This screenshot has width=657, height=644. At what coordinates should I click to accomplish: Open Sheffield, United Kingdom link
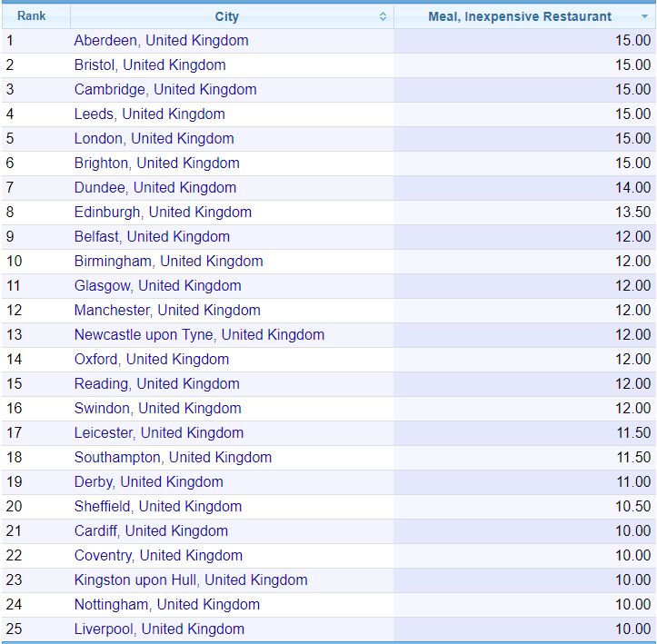(158, 506)
